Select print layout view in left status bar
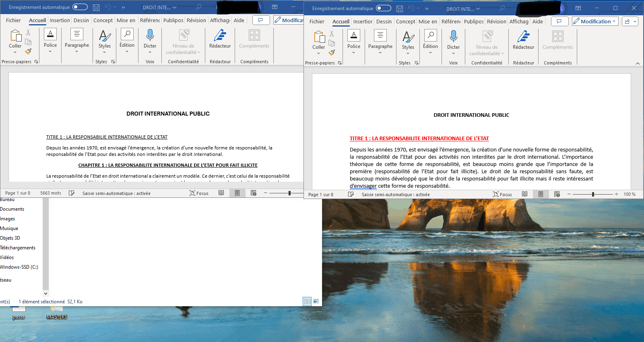This screenshot has height=342, width=644. point(237,193)
